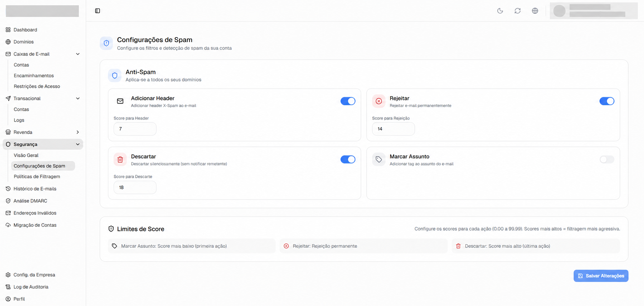Click the Histórico de E-mails clock icon
Viewport: 644px width, 306px height.
coord(8,189)
